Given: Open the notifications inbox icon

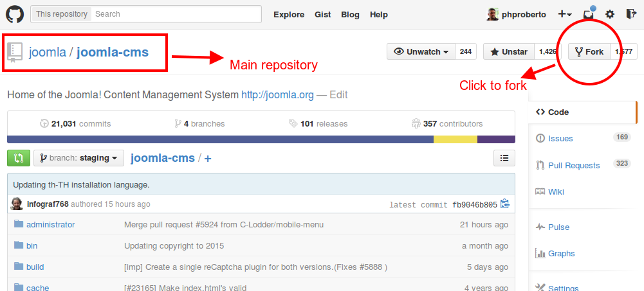Looking at the screenshot, I should 588,14.
